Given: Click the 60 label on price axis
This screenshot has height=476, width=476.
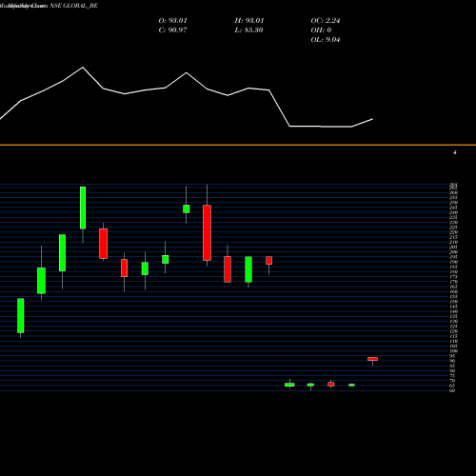Looking at the screenshot, I should (452, 390).
